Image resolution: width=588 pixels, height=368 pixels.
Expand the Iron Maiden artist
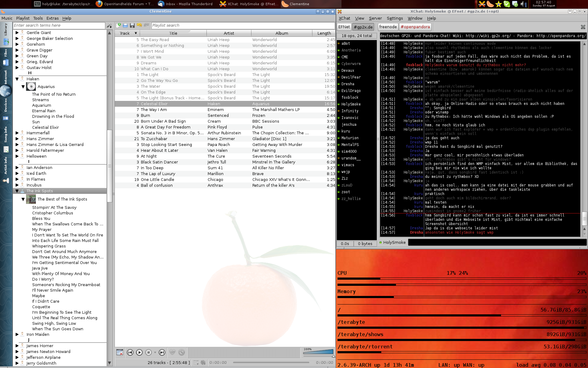tap(17, 334)
